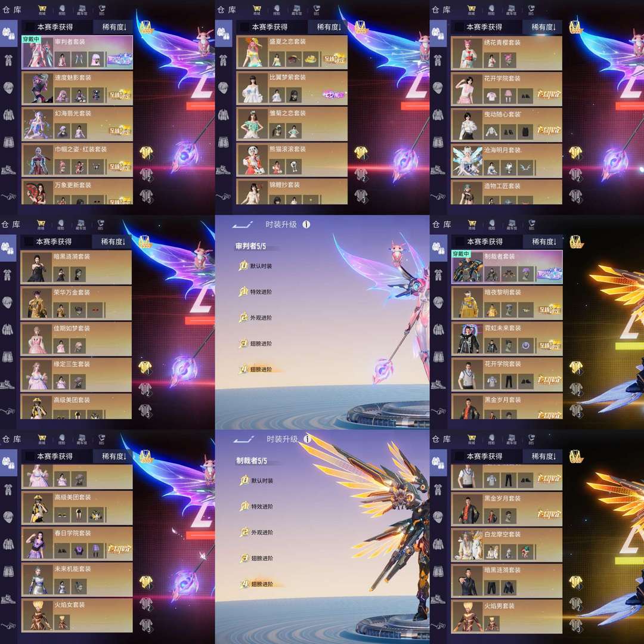Select the 春日学院套装 outfit row
Screen dimensions: 644x644
[77, 543]
